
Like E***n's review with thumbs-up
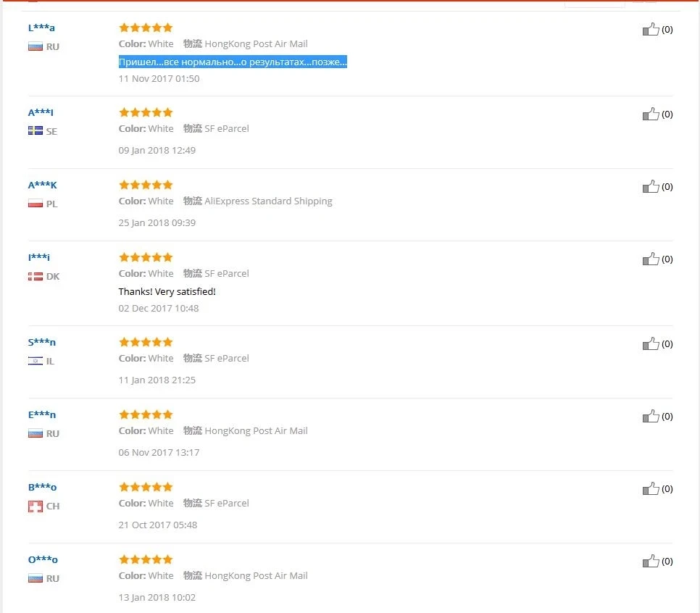click(651, 417)
